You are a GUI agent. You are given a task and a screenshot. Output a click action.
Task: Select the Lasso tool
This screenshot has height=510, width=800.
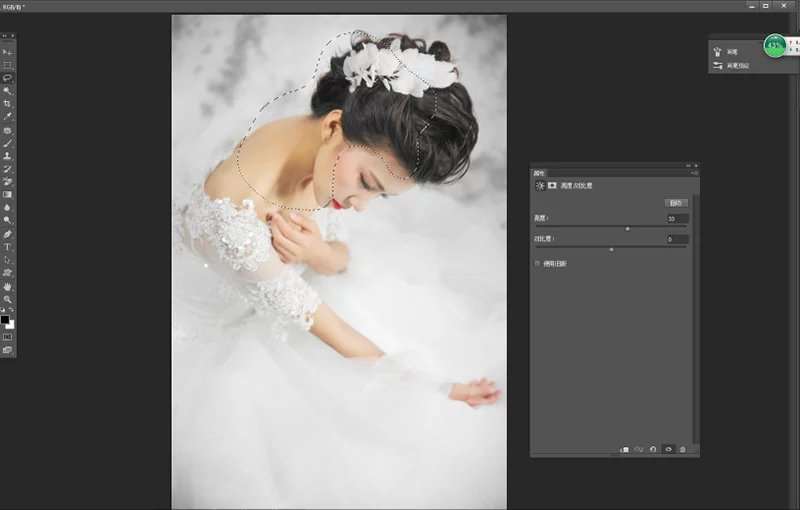coord(8,77)
